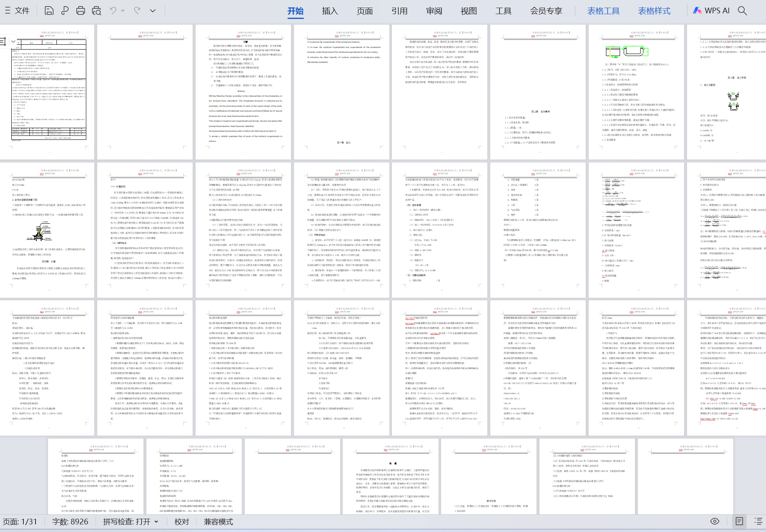766x532 pixels.
Task: Click the Print icon
Action: pos(81,11)
